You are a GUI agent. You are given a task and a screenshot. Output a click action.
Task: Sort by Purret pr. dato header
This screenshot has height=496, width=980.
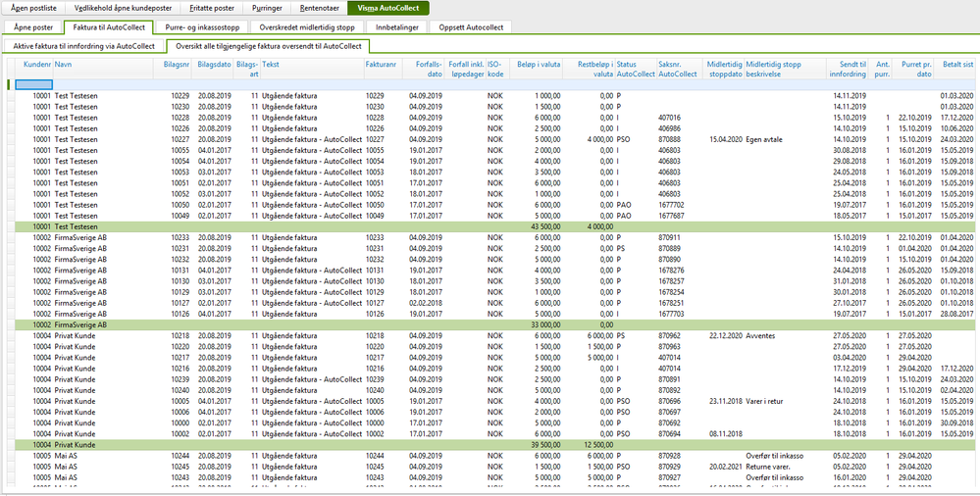pyautogui.click(x=912, y=69)
